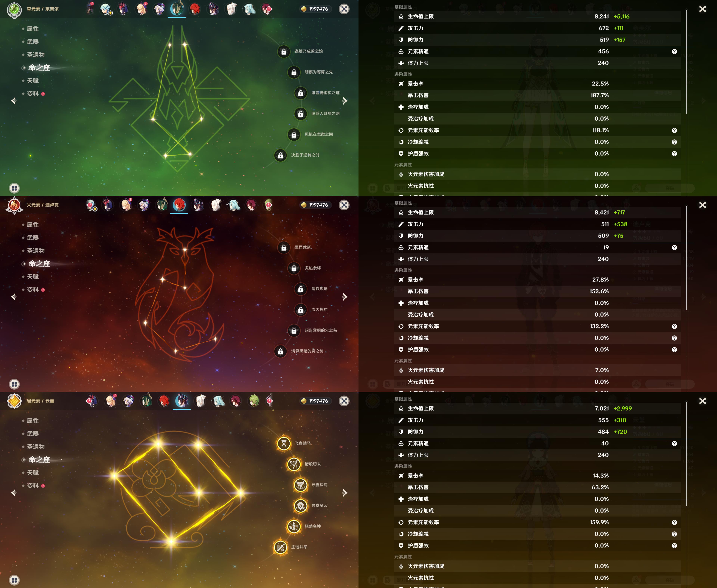Show help for 元素精通 19 row
Viewport: 717px width, 588px height.
674,248
